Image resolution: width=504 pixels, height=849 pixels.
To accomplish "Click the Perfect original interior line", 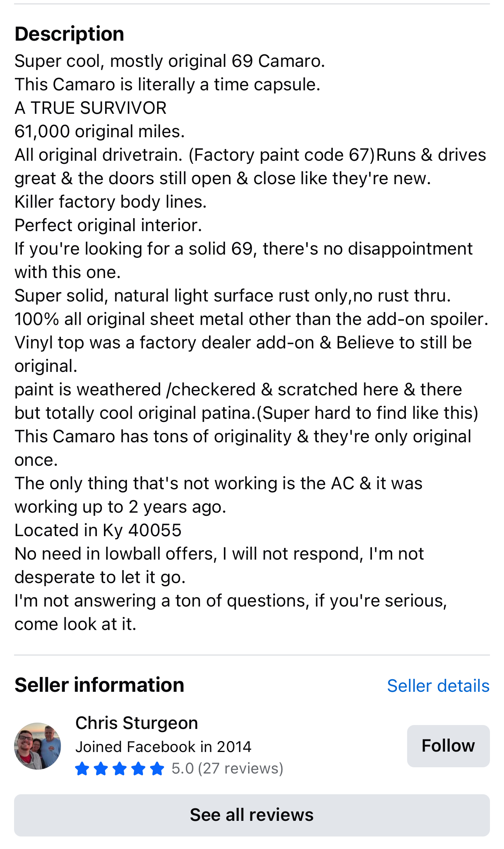I will (108, 225).
